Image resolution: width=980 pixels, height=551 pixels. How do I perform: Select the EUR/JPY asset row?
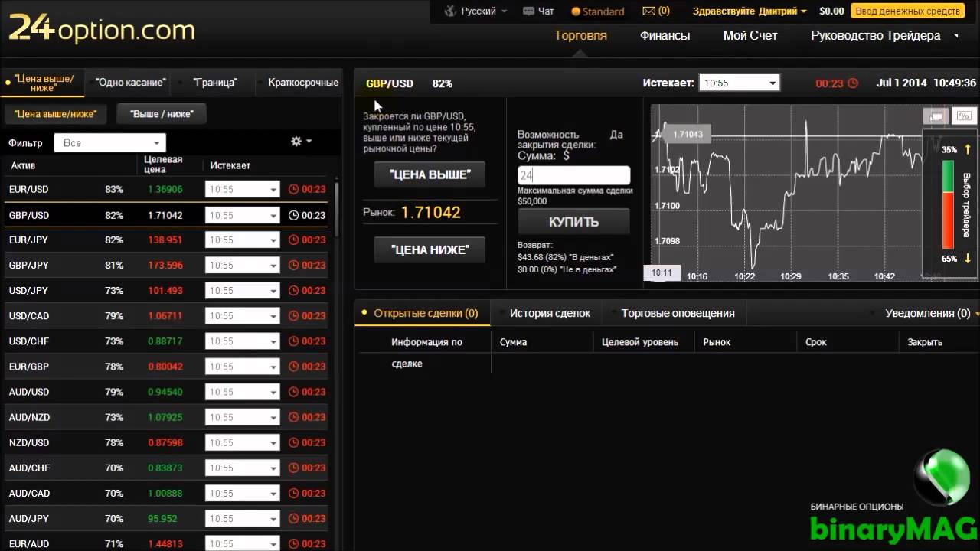(165, 240)
